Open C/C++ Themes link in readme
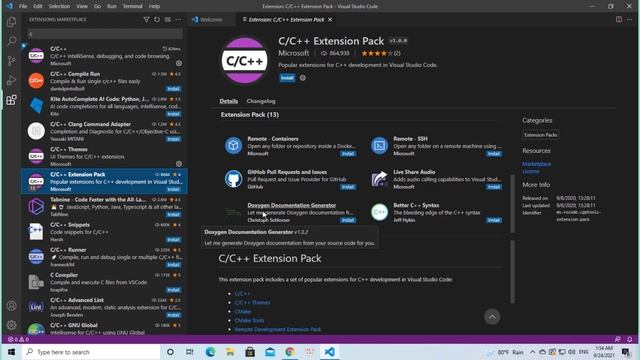This screenshot has height=360, width=640. [x=252, y=302]
